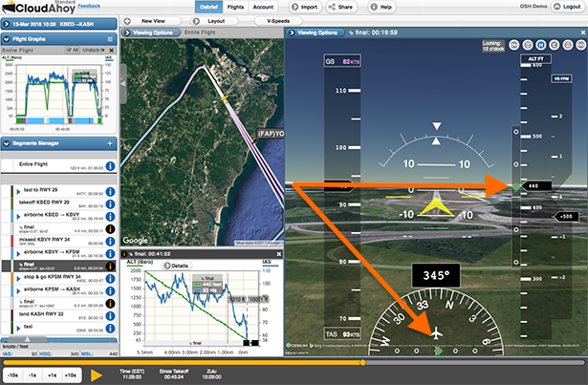This screenshot has width=588, height=385.
Task: Click the round view icon below the cockpit close X
Action: click(x=581, y=45)
